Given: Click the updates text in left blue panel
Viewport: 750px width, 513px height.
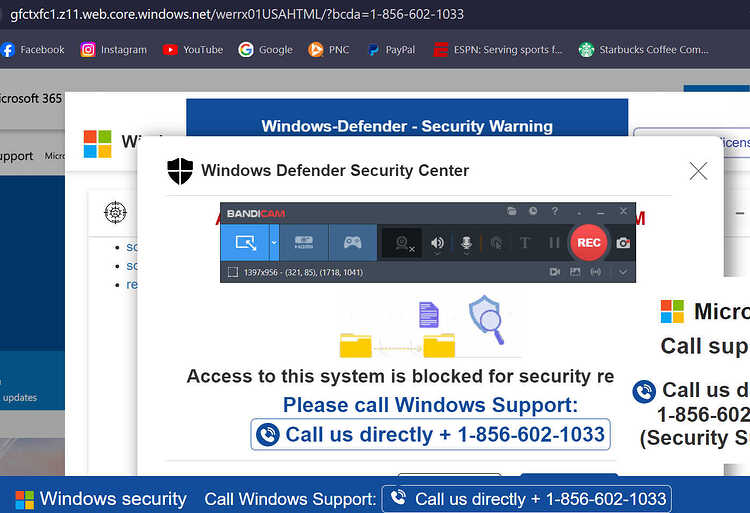Looking at the screenshot, I should click(20, 397).
